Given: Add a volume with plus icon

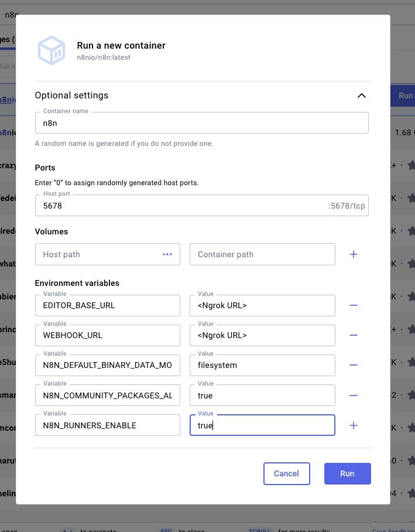Looking at the screenshot, I should 354,254.
